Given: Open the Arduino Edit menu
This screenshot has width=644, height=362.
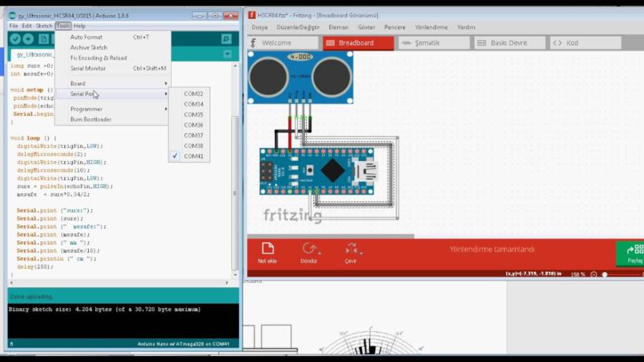Looking at the screenshot, I should (x=26, y=26).
